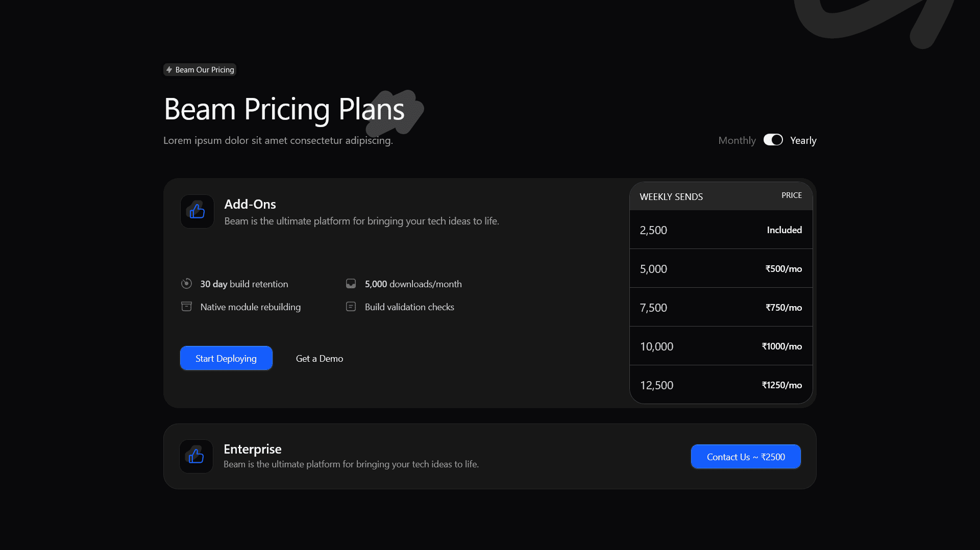This screenshot has width=980, height=550.
Task: Select the timer icon next to 30 day build retention
Action: pyautogui.click(x=186, y=284)
